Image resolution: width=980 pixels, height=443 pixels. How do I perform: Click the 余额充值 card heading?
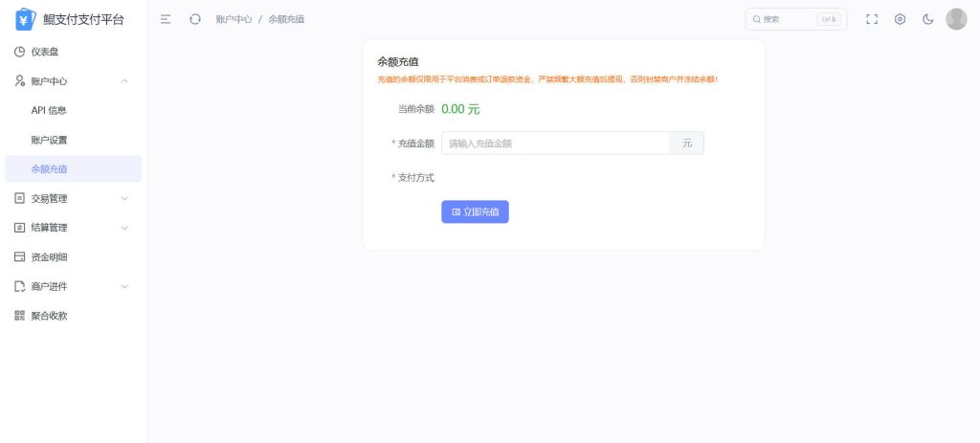[x=398, y=62]
